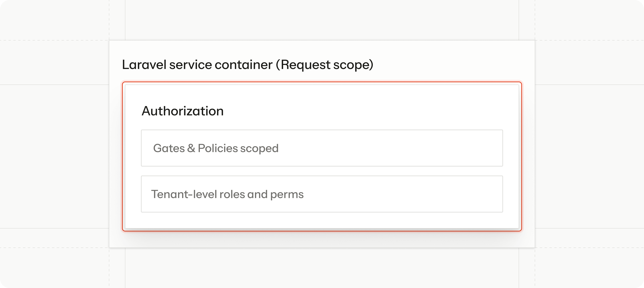Click the Laravel service container title
This screenshot has width=644, height=288.
coord(248,65)
